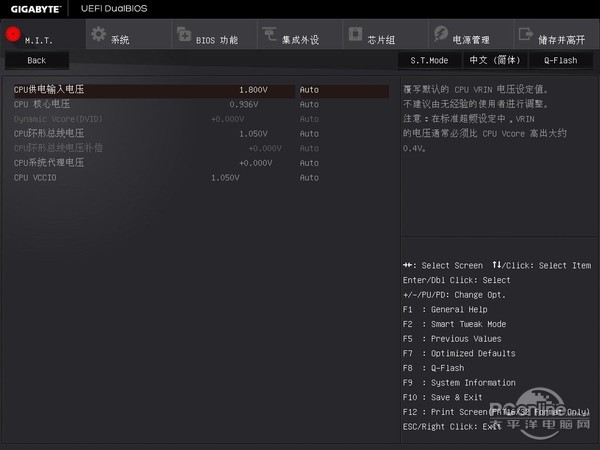600x450 pixels.
Task: Open the 储存并离开 tab
Action: pyautogui.click(x=557, y=34)
